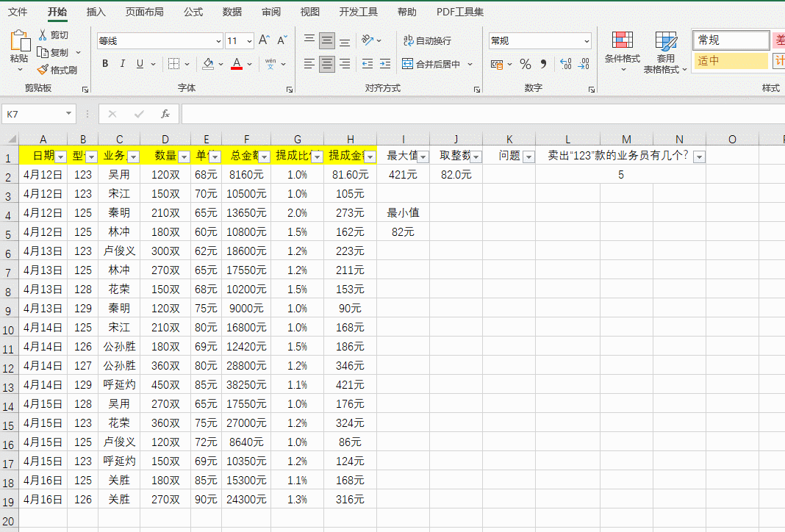The height and width of the screenshot is (532, 785).
Task: Expand the number format dropdown 常规
Action: click(x=586, y=41)
